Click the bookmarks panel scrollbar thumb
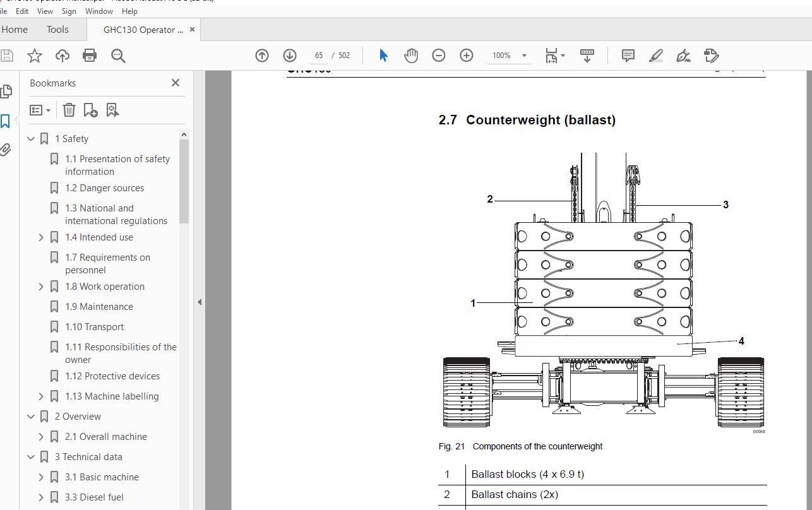 coord(184,182)
